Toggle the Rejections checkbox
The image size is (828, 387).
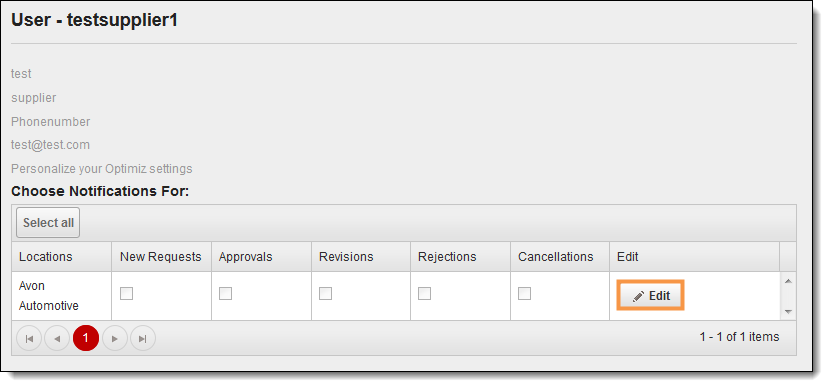coord(425,294)
